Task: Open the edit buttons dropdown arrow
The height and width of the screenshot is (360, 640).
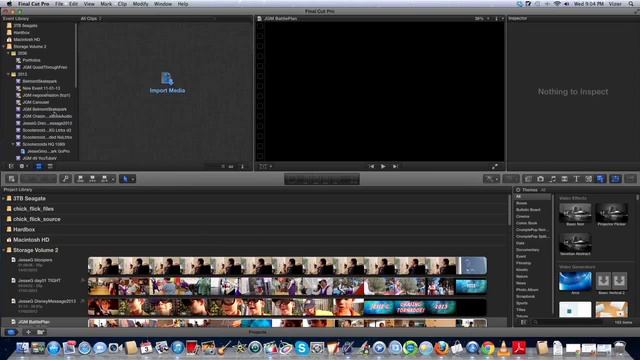Action: [113, 179]
